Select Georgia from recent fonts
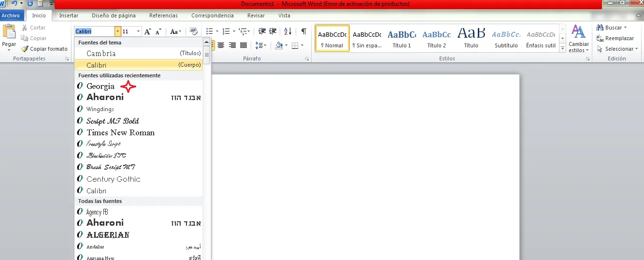The width and height of the screenshot is (644, 260). [139, 86]
